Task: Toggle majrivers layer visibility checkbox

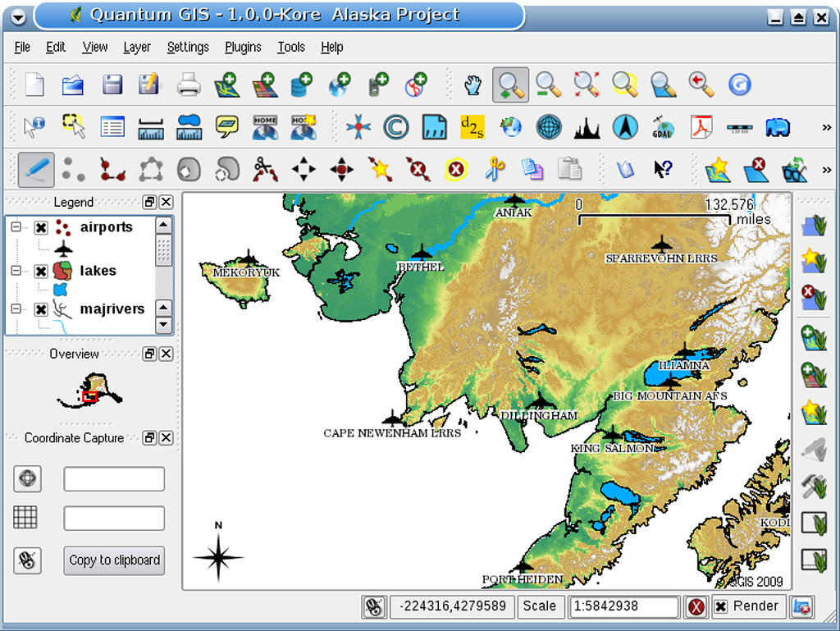Action: tap(41, 309)
